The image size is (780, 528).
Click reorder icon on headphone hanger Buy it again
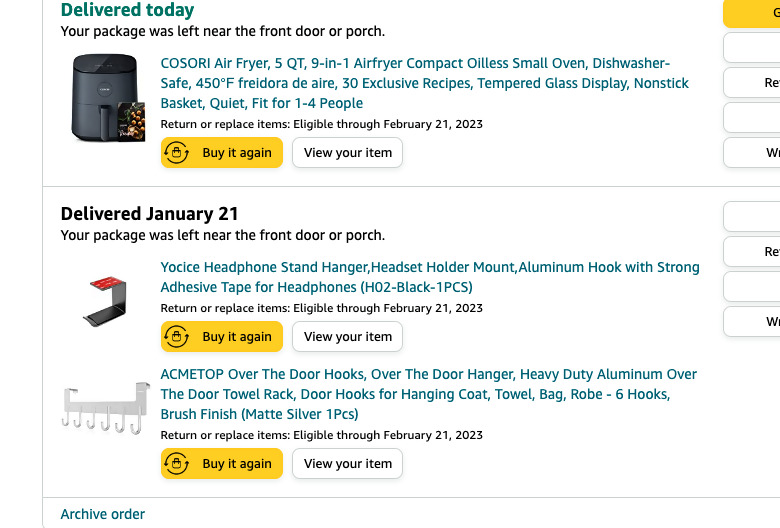pos(176,337)
